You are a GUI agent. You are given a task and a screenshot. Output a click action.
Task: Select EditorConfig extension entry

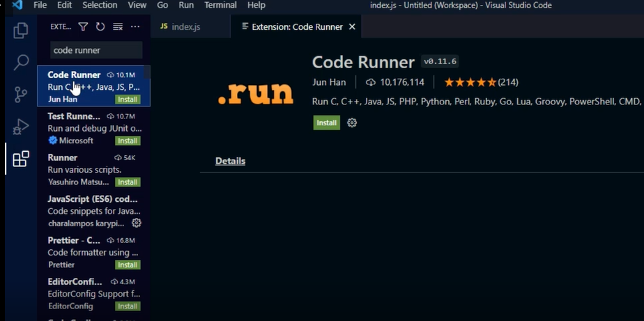93,294
